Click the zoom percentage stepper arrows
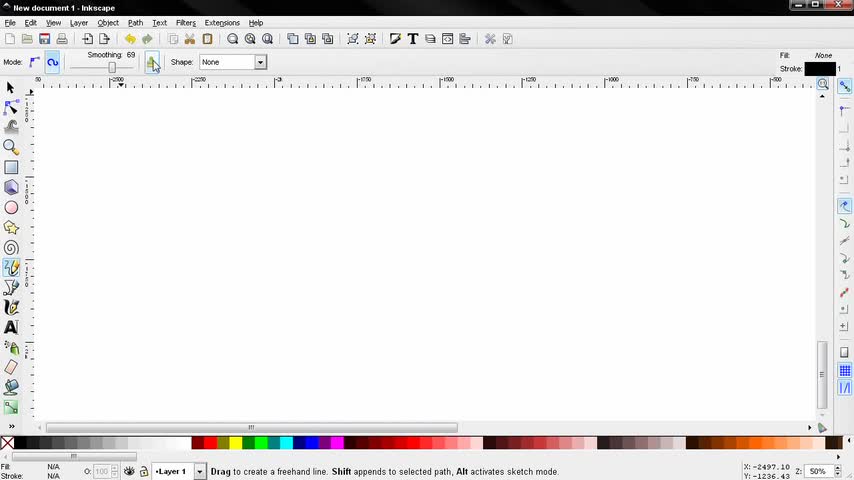This screenshot has height=480, width=854. click(838, 471)
